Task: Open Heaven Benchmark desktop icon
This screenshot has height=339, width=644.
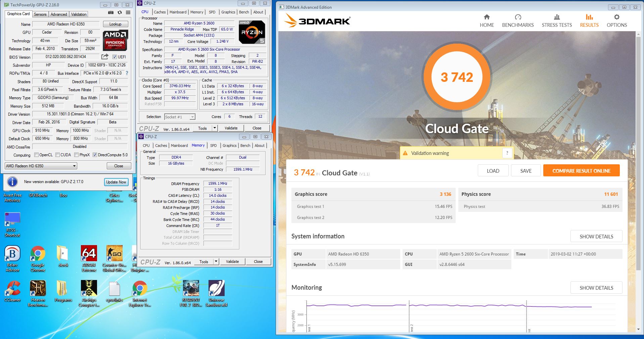Action: 38,293
